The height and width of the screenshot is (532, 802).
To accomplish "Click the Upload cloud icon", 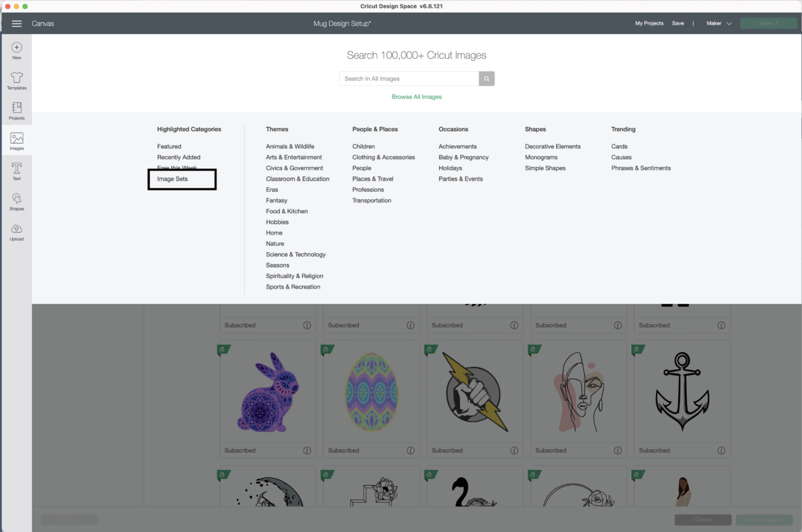I will pyautogui.click(x=17, y=229).
